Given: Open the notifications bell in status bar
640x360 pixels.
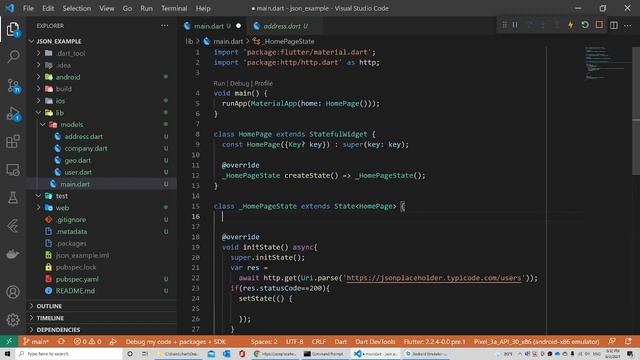Looking at the screenshot, I should pyautogui.click(x=628, y=341).
